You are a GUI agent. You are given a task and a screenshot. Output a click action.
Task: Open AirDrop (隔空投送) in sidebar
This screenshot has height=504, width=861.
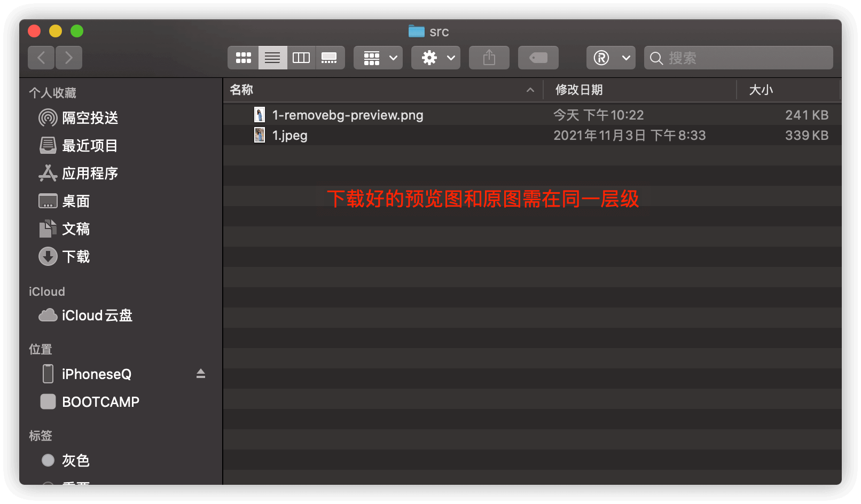point(90,118)
